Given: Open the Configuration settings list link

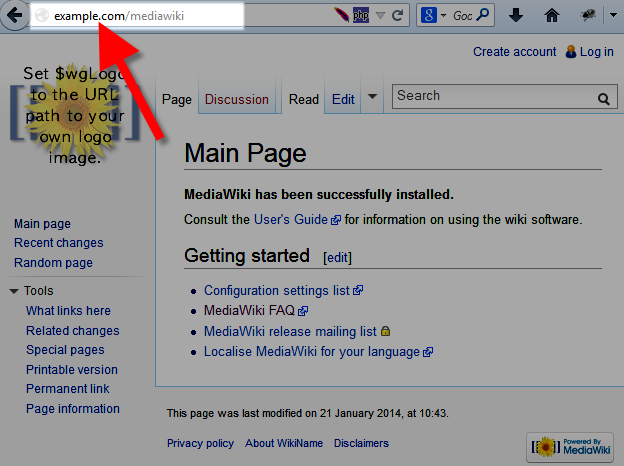Looking at the screenshot, I should pyautogui.click(x=277, y=291).
